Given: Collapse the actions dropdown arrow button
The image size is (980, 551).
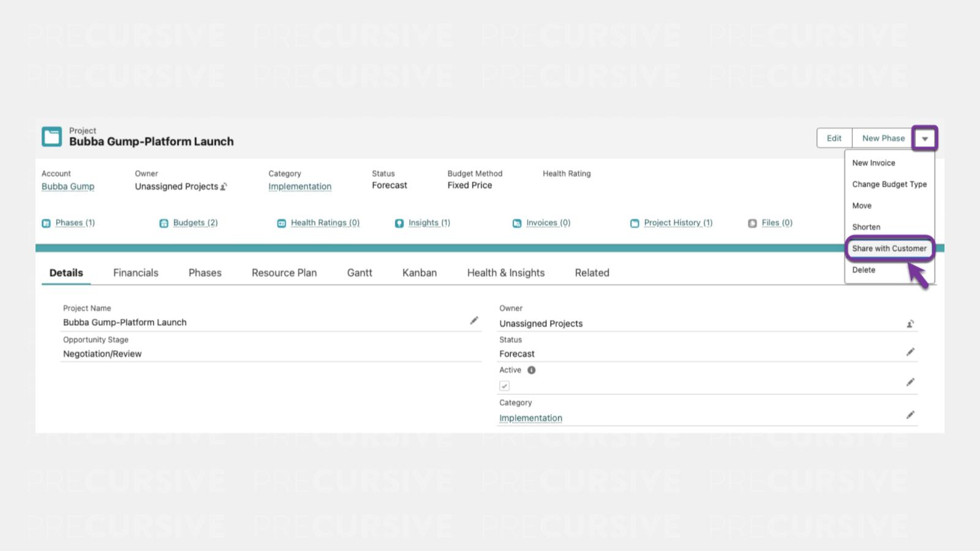Looking at the screenshot, I should 925,138.
